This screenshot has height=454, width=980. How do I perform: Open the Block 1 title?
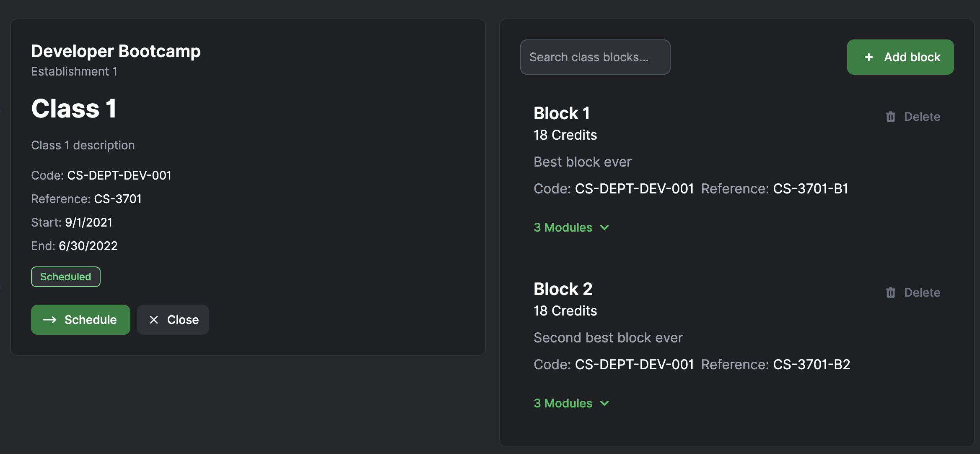click(562, 113)
